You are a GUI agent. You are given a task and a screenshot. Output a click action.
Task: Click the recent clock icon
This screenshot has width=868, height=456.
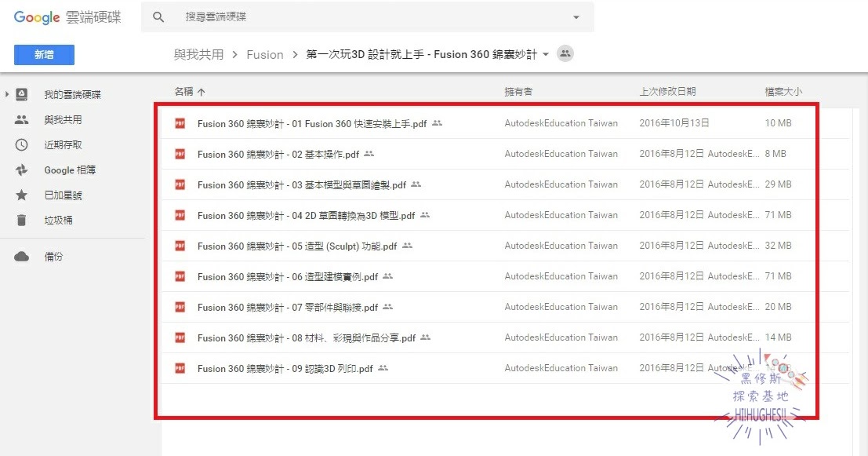pyautogui.click(x=21, y=144)
